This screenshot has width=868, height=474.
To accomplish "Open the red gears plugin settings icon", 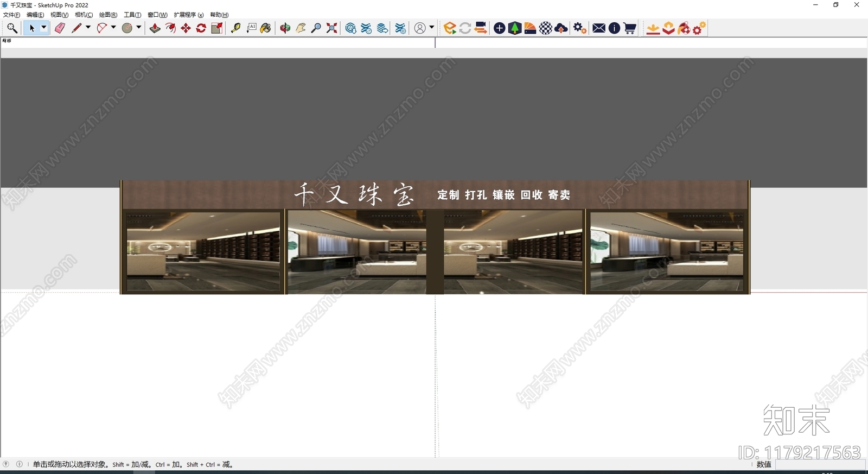I will (x=699, y=28).
